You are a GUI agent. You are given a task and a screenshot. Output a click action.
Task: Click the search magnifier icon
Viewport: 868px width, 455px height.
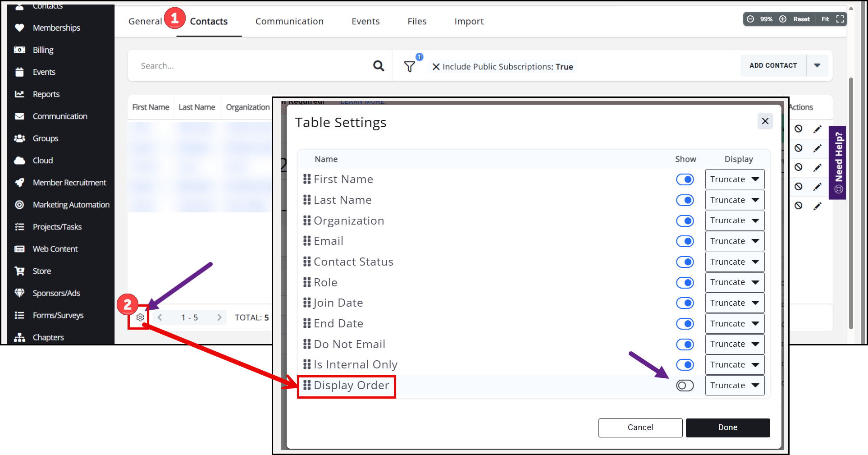379,66
